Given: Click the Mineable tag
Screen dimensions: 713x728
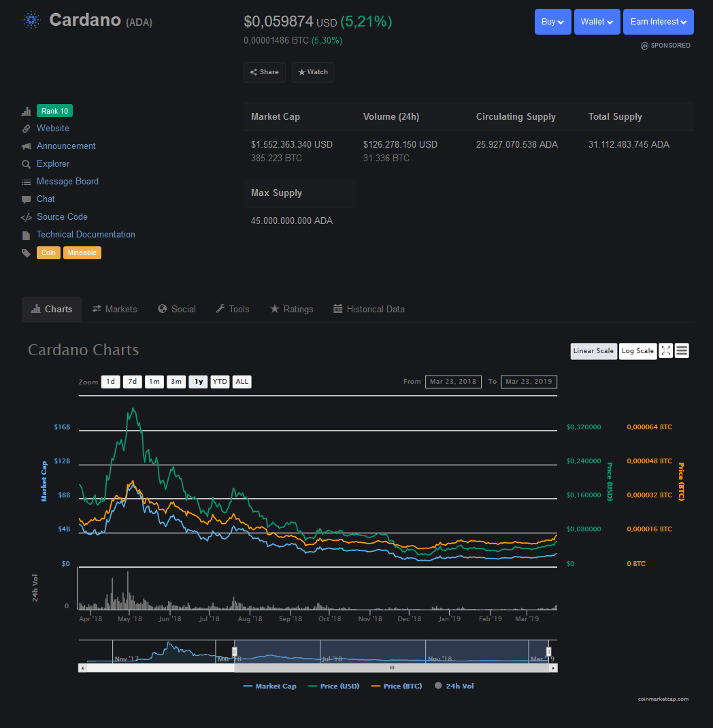Looking at the screenshot, I should 82,252.
